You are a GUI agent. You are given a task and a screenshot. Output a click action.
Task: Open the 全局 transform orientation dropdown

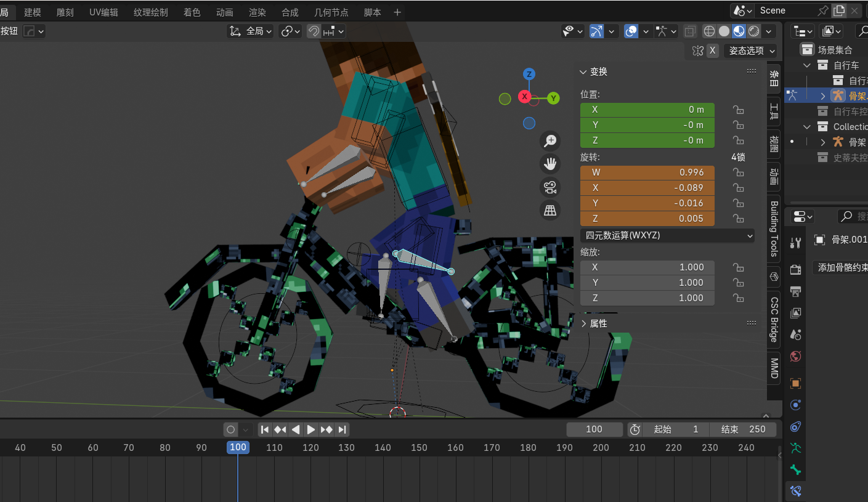click(x=251, y=31)
